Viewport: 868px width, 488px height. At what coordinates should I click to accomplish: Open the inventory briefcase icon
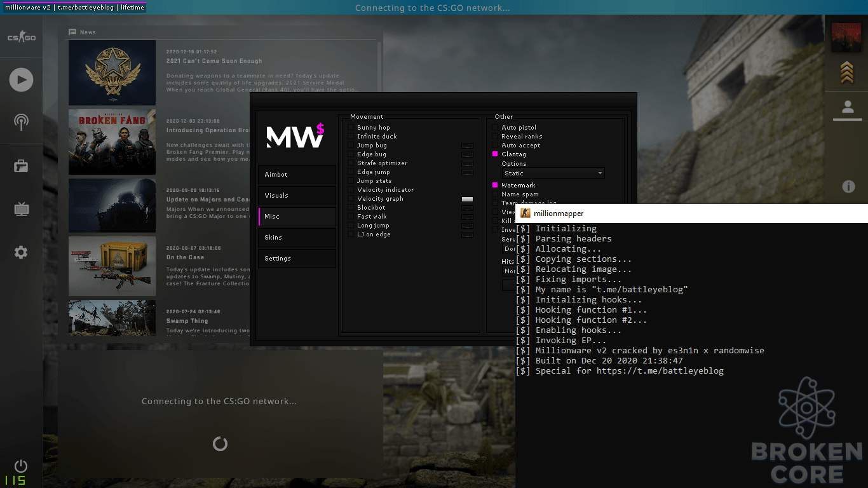coord(21,166)
